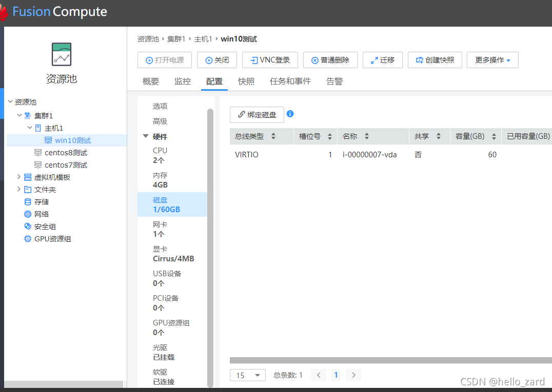The image size is (552, 392).
Task: Collapse the 资源池 tree root
Action: coord(10,101)
